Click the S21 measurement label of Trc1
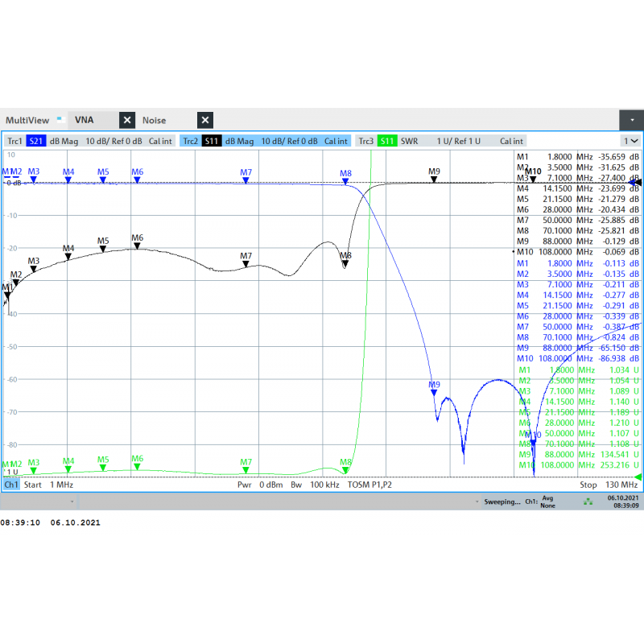 36,140
